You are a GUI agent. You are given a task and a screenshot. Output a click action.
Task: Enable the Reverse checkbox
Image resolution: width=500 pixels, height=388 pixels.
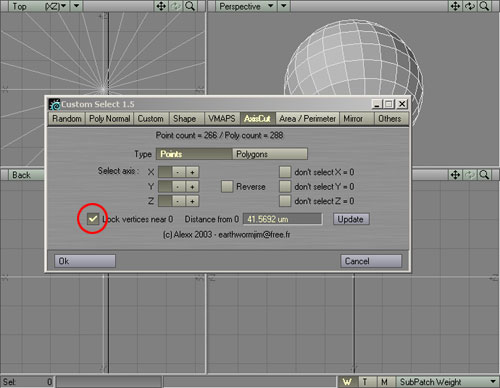pos(227,186)
